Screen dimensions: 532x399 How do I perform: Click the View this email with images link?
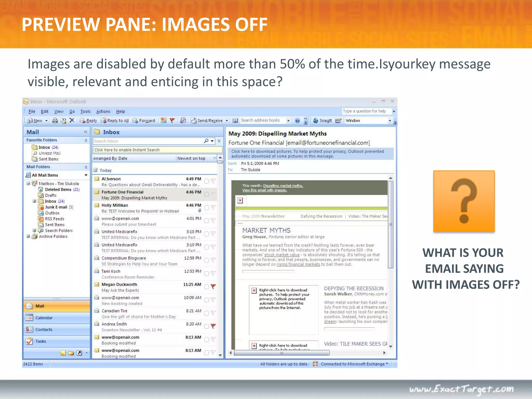coord(264,190)
